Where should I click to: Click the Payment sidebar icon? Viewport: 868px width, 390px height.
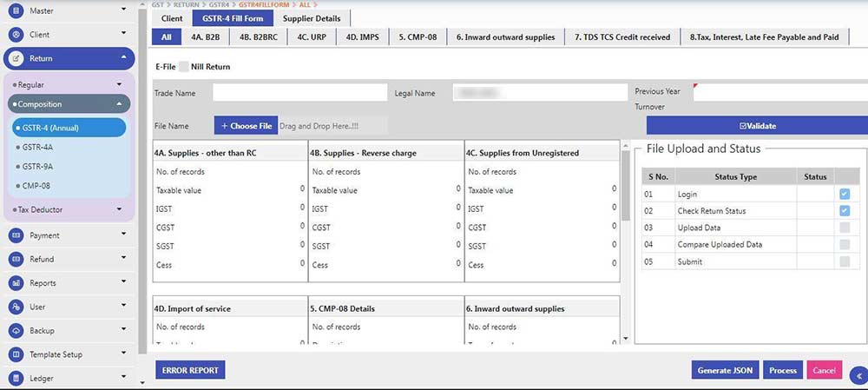(16, 235)
